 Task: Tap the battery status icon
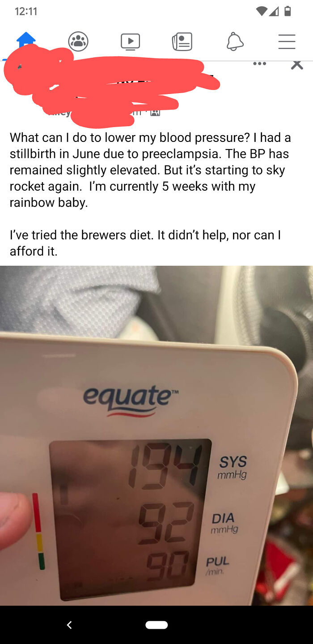(288, 11)
